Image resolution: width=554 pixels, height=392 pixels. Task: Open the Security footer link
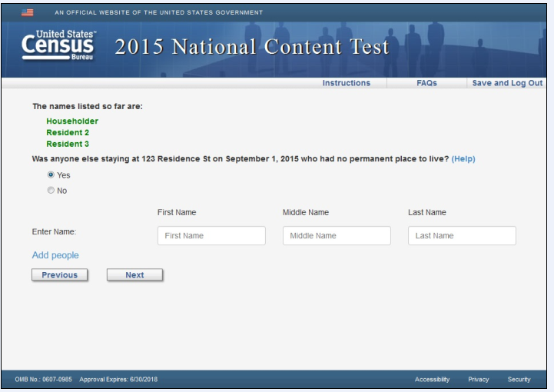(519, 379)
